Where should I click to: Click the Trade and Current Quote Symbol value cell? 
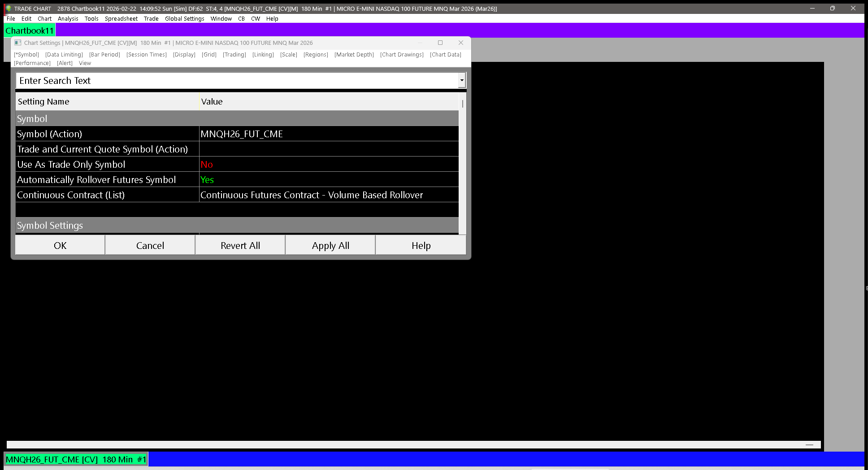[x=329, y=149]
